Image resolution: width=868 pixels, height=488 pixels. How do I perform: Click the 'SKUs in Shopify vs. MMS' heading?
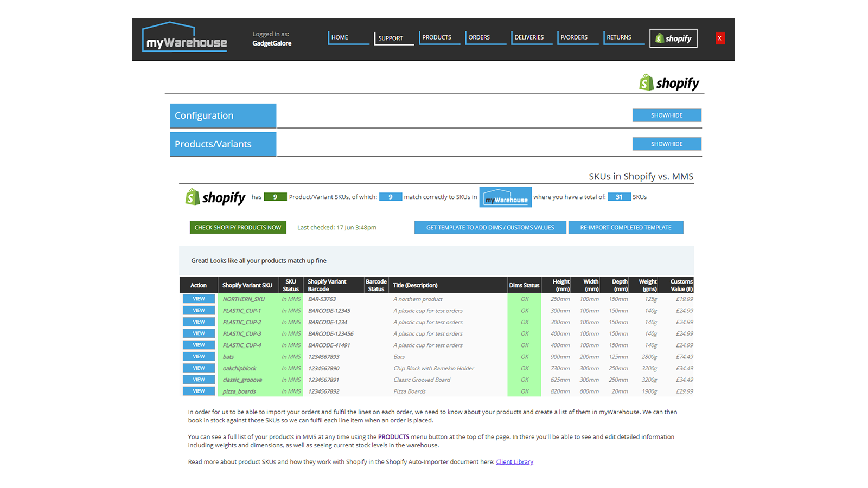(641, 176)
